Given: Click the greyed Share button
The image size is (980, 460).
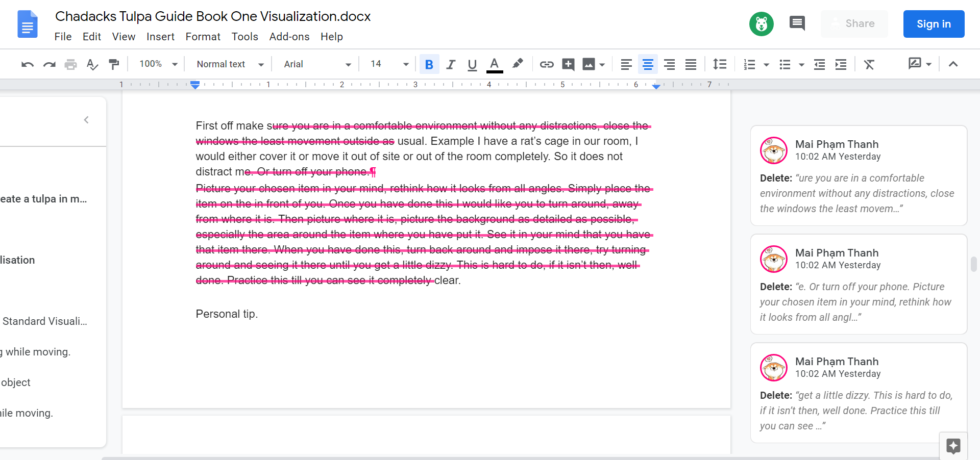Looking at the screenshot, I should click(x=854, y=24).
